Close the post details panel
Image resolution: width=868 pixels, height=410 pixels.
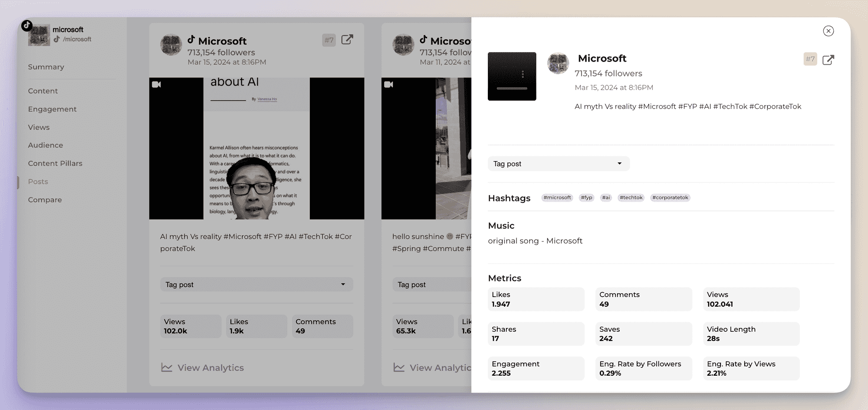pyautogui.click(x=828, y=31)
